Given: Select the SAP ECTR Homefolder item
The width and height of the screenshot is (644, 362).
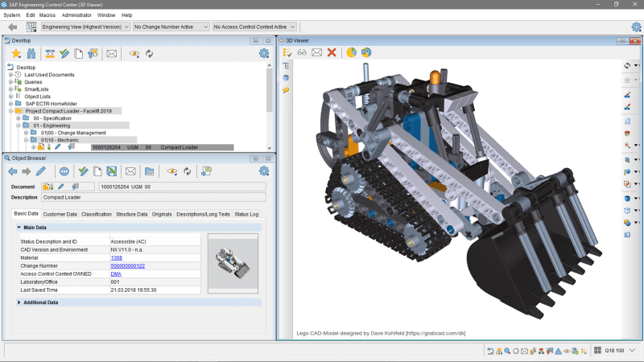Looking at the screenshot, I should 51,104.
